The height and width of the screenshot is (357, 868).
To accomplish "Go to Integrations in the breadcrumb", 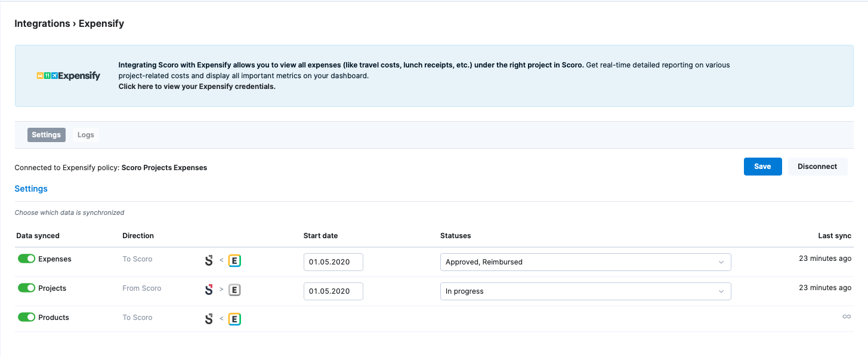I will (x=42, y=24).
